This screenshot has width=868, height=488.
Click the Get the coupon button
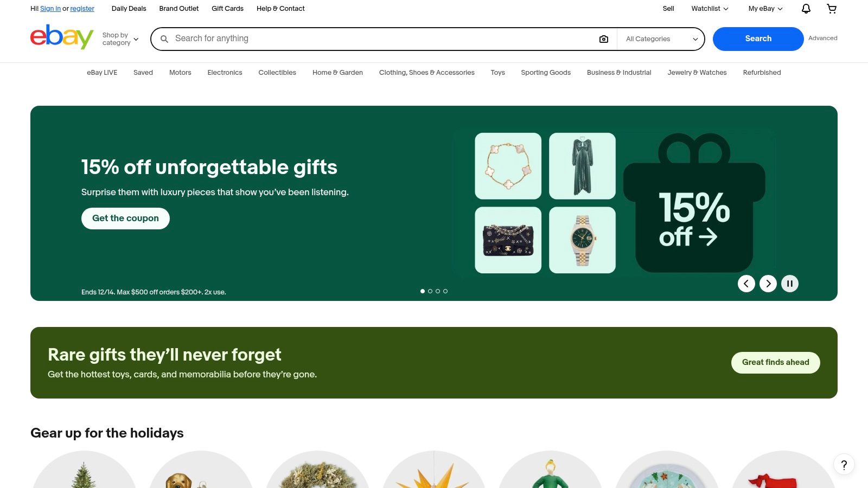pyautogui.click(x=125, y=219)
